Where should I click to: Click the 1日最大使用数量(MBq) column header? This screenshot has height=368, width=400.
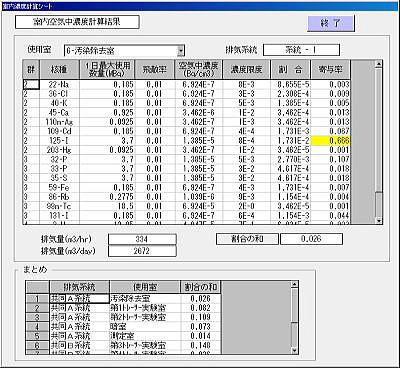click(107, 69)
